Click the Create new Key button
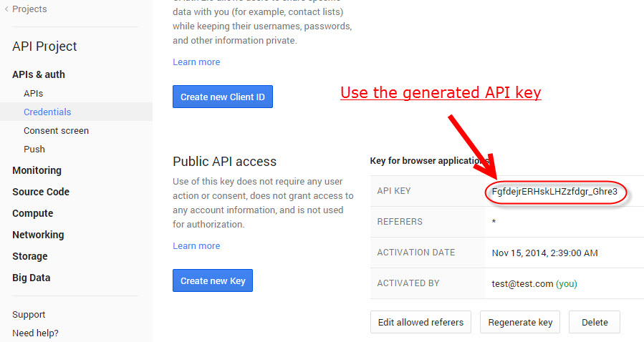This screenshot has width=644, height=342. [213, 280]
